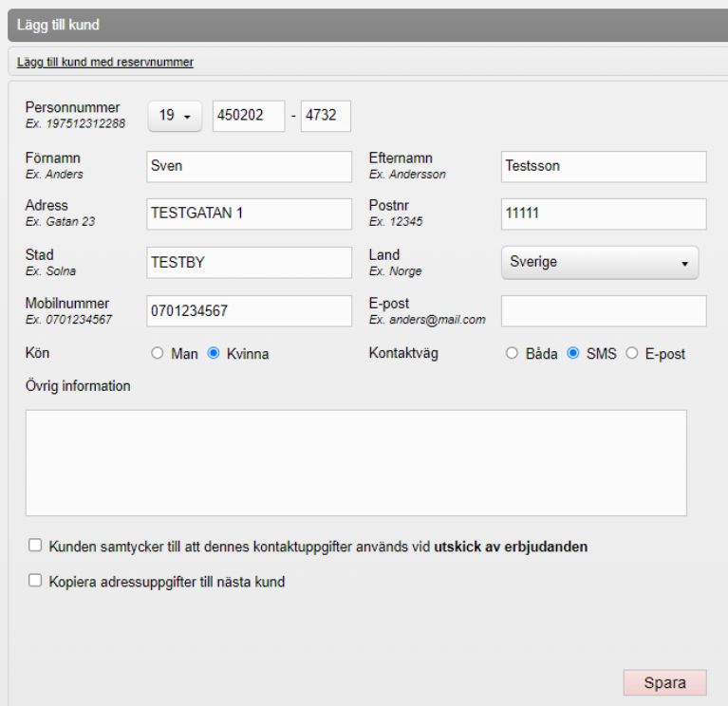Click the Förnamn field containing Sven

[x=249, y=166]
